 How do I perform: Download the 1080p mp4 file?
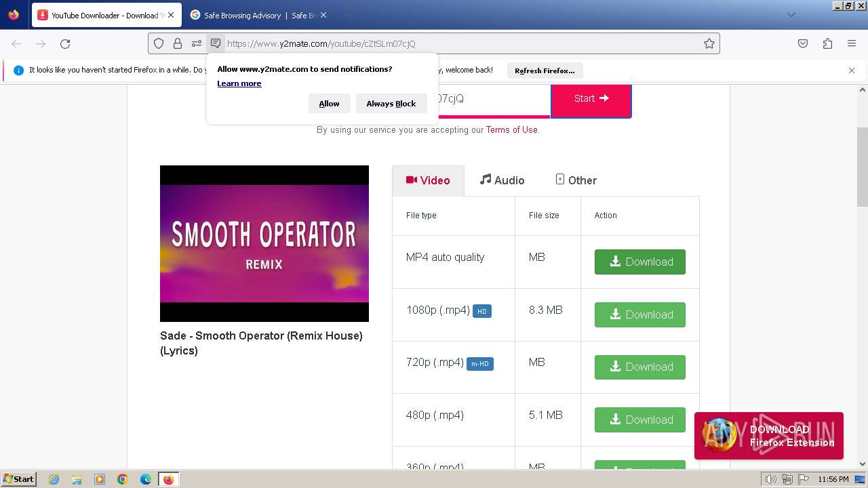(x=640, y=314)
